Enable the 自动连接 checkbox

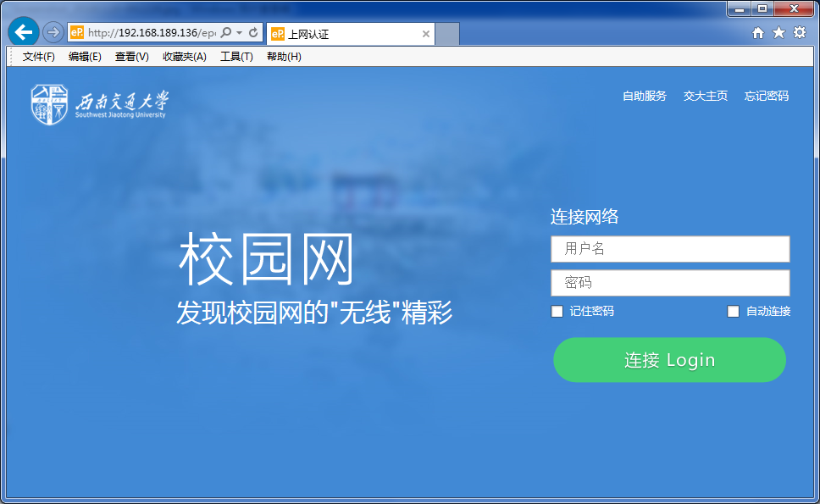pos(734,312)
